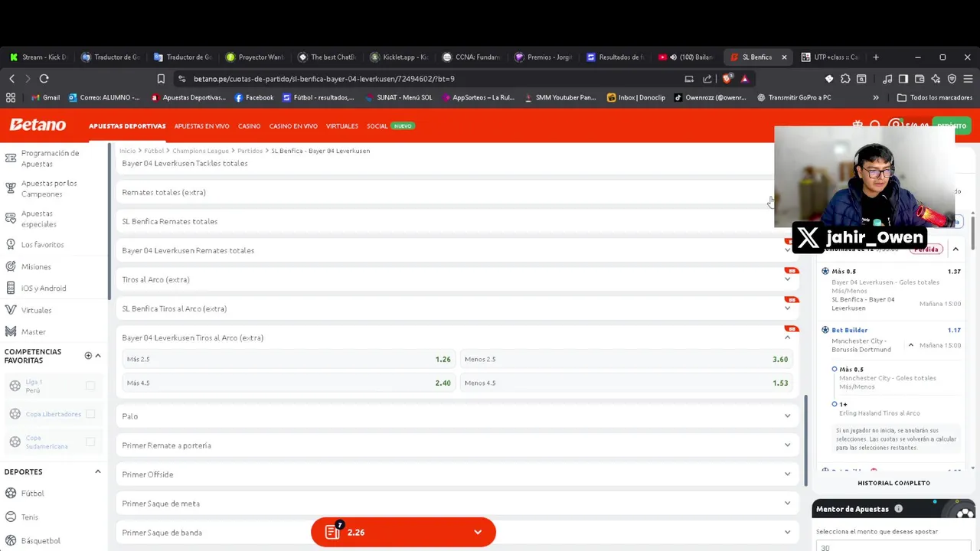
Task: Select Básquetbol under Deportes
Action: [41, 540]
